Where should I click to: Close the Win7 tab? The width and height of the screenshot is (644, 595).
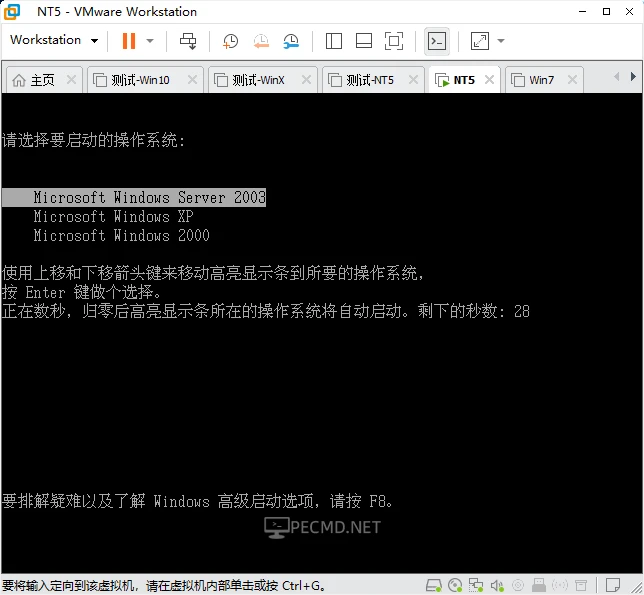[x=572, y=80]
